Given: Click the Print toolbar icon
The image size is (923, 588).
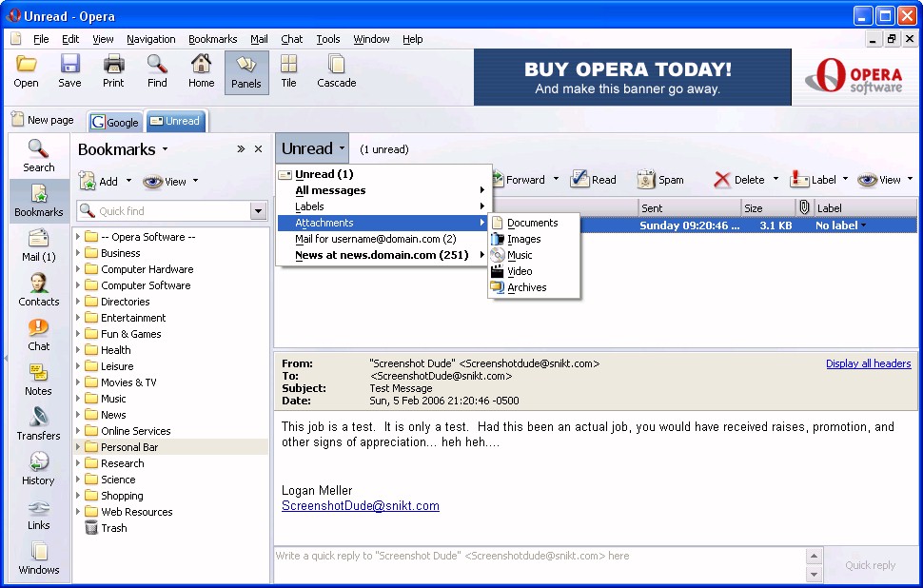Looking at the screenshot, I should pos(113,71).
